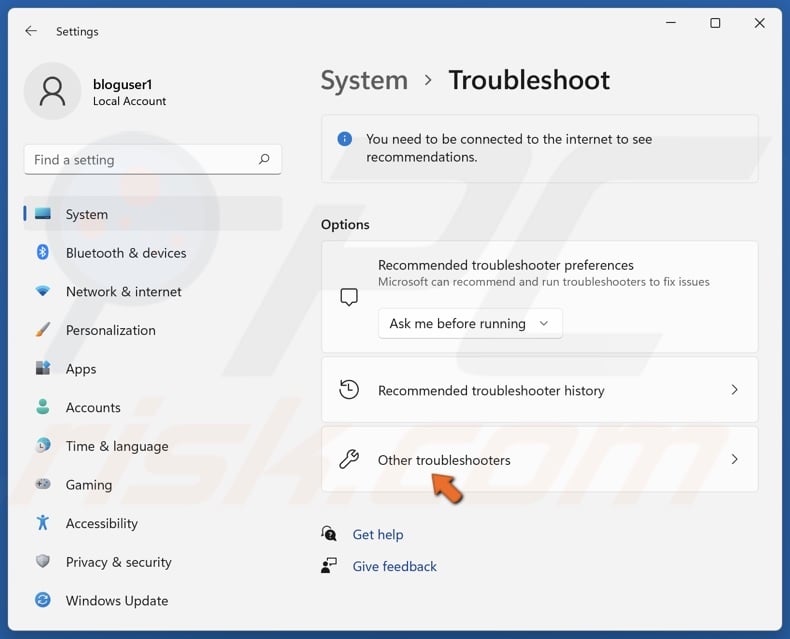Click the Troubleshoot page title

[x=529, y=80]
